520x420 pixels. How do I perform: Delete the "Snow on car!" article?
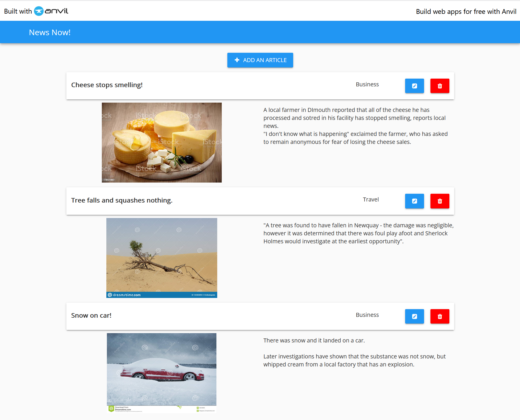[440, 316]
